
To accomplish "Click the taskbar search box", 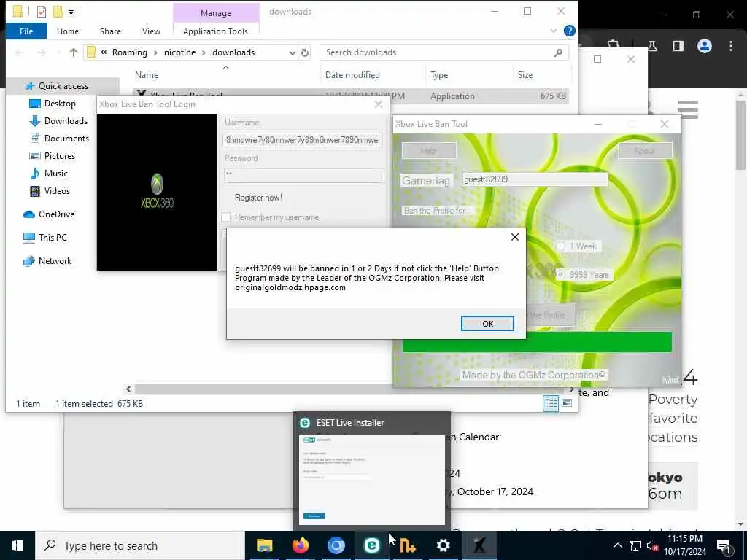I will [x=140, y=545].
